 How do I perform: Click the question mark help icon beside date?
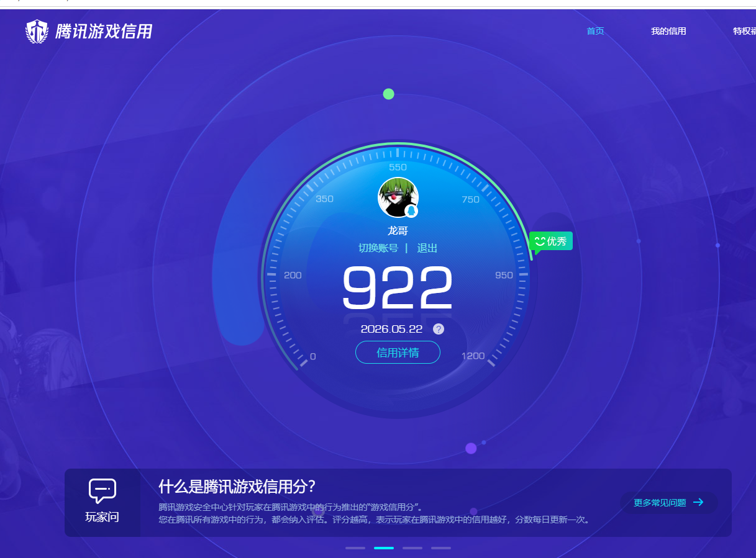click(x=439, y=329)
